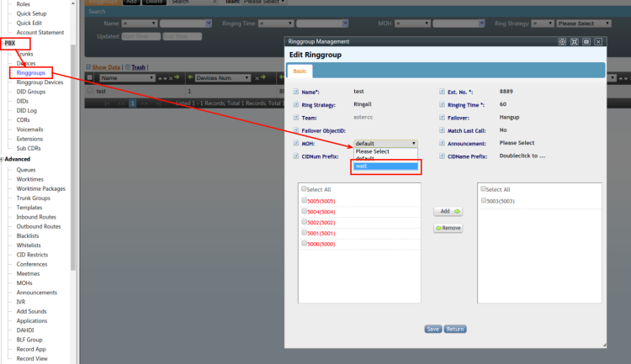This screenshot has height=364, width=631.
Task: Click the edit icon beside Ext. No. field
Action: pos(442,91)
